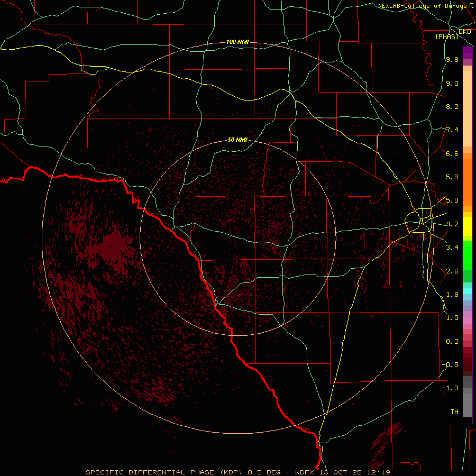This screenshot has height=476, width=476.
Task: Click the yellow segment of the color bar
Action: pyautogui.click(x=467, y=226)
